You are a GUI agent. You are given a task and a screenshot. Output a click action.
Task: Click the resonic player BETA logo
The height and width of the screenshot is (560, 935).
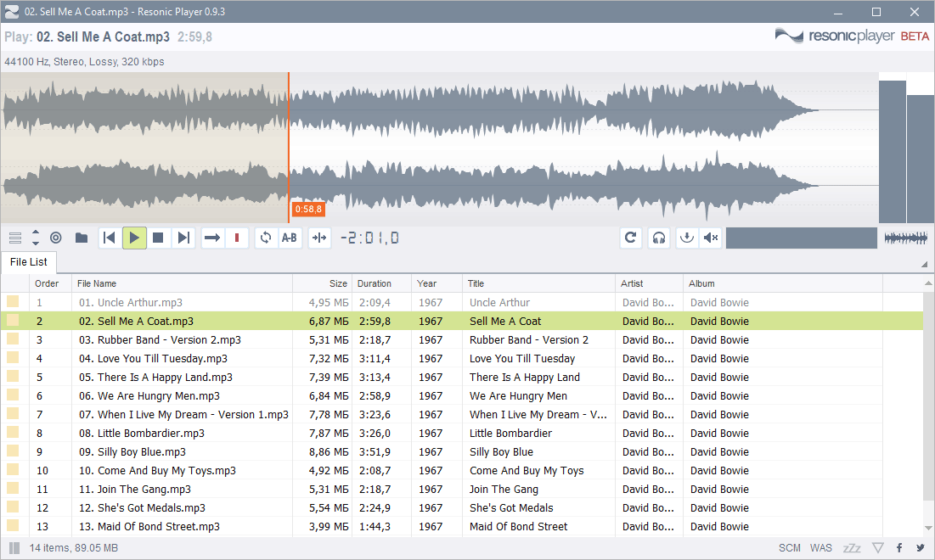coord(852,36)
